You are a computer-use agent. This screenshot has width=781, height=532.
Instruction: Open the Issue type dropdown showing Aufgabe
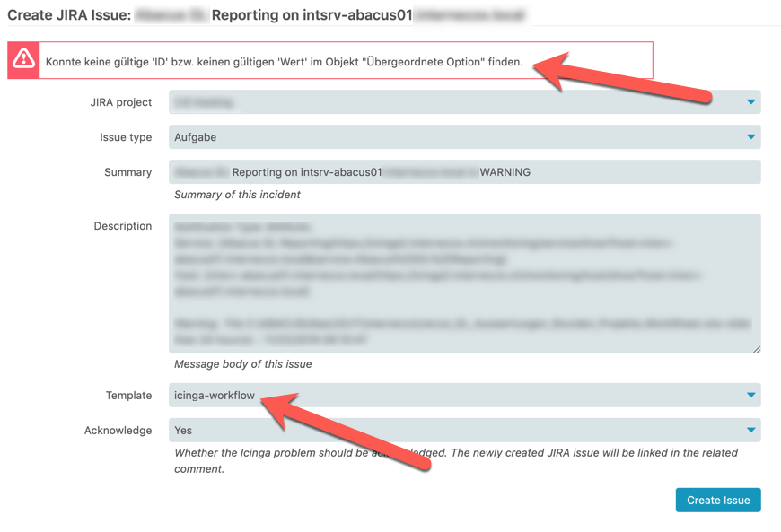pyautogui.click(x=404, y=137)
